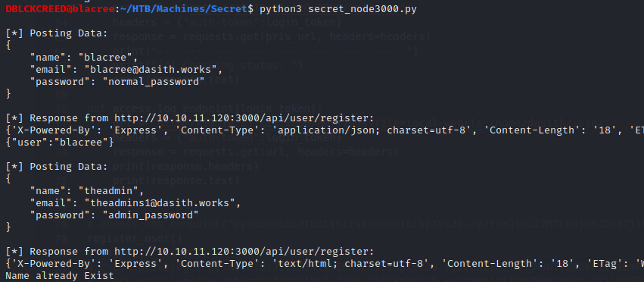This screenshot has height=282, width=644.
Task: Click the "name": "theadmin" line
Action: (87, 190)
